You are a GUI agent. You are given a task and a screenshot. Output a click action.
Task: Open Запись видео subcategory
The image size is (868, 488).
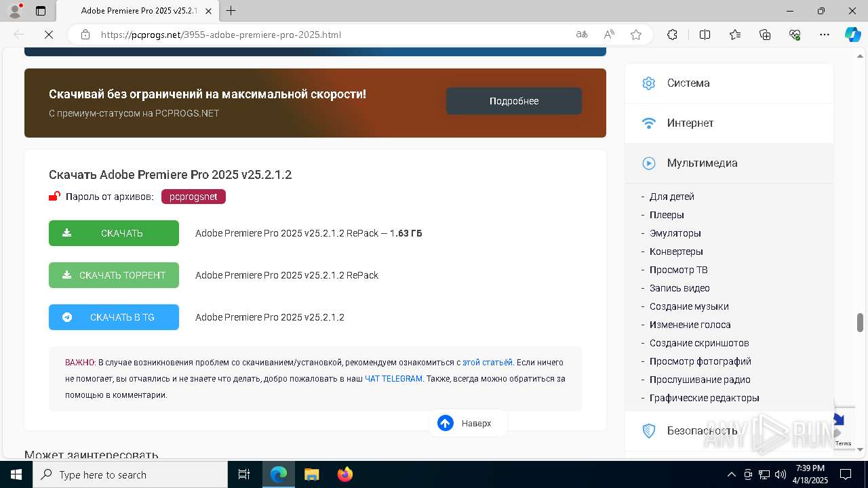[x=679, y=288]
